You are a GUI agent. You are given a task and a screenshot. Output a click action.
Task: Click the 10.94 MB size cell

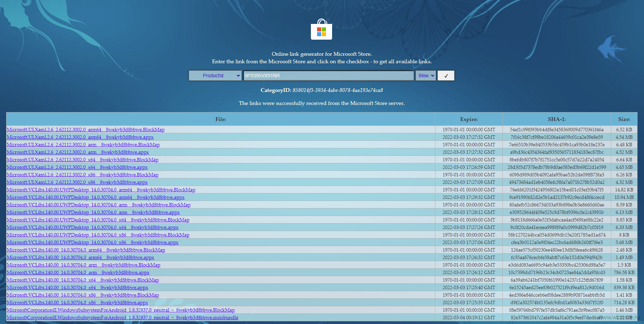point(624,197)
